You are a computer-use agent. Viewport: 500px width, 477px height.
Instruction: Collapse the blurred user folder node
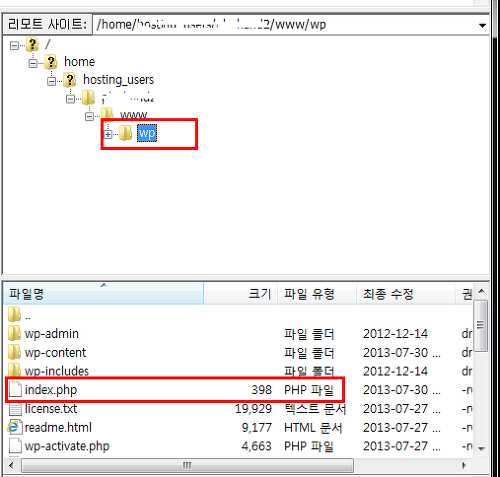pos(70,99)
